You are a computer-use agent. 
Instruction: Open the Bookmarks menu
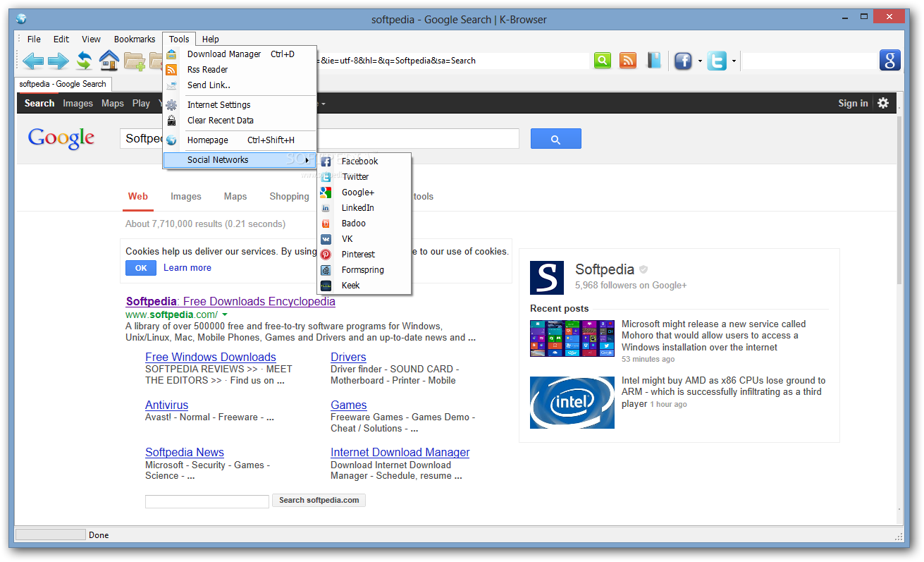[135, 39]
